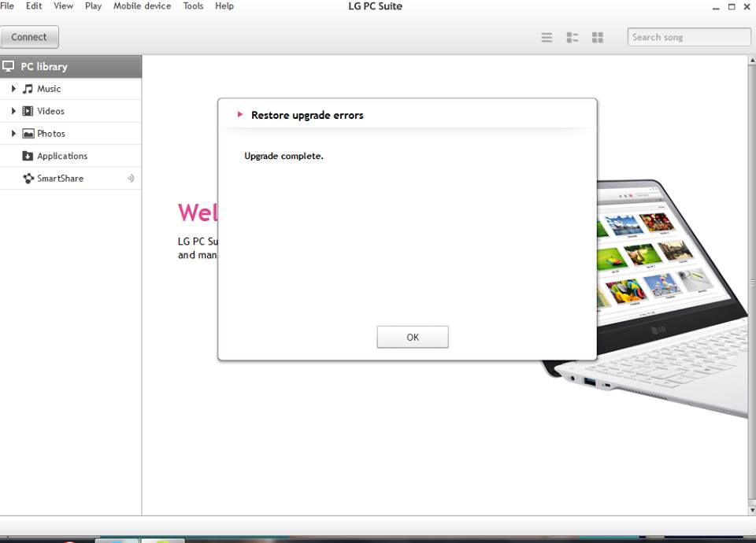This screenshot has height=543, width=756.
Task: Expand the Music tree node
Action: tap(13, 89)
